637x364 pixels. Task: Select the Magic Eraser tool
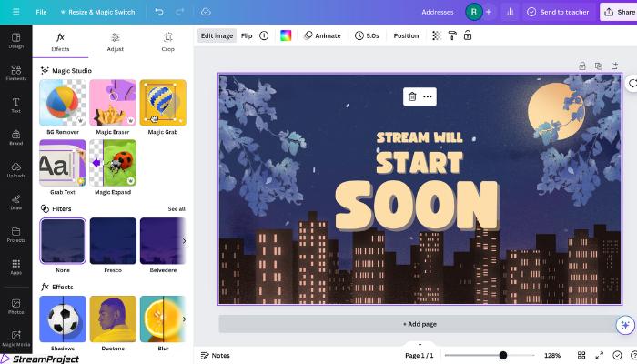[x=113, y=103]
